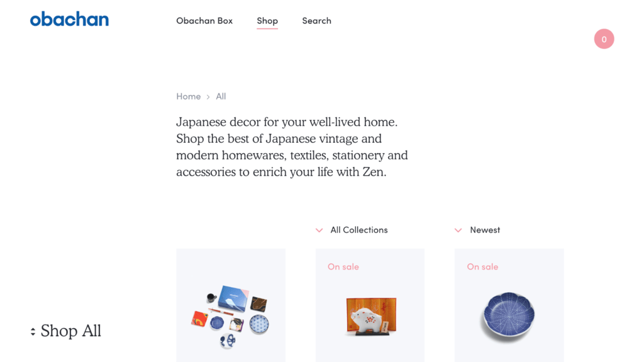Go to Home via the breadcrumb
Image resolution: width=644 pixels, height=362 pixels.
[x=189, y=96]
